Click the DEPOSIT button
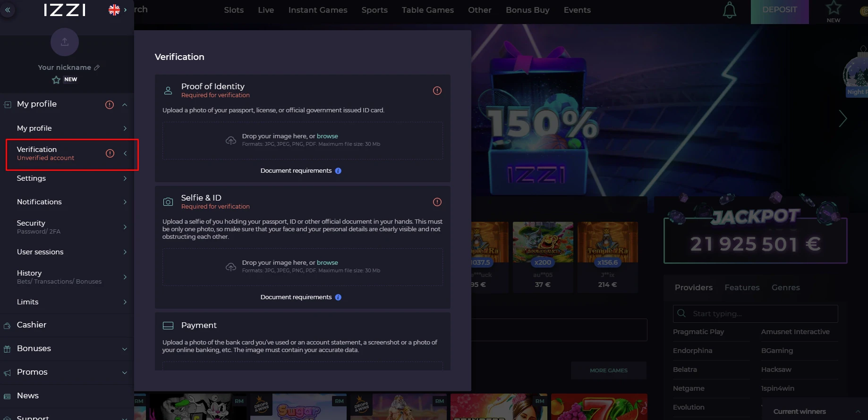868x420 pixels. [780, 12]
